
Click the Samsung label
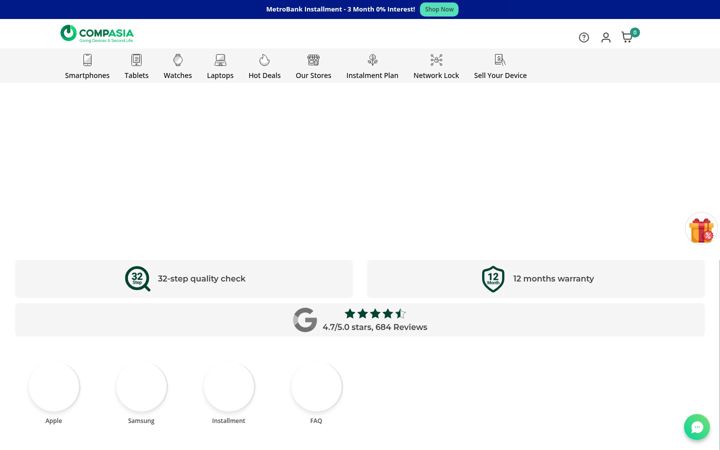coord(141,421)
